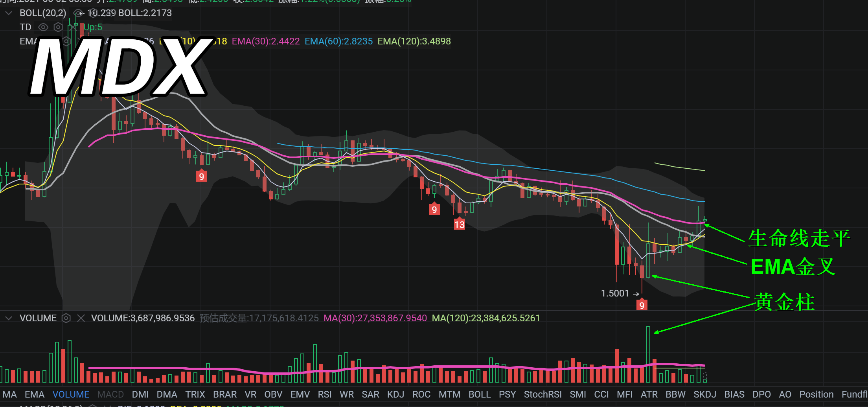The width and height of the screenshot is (868, 407).
Task: Open the VOLUME indicator settings icon
Action: coord(66,318)
